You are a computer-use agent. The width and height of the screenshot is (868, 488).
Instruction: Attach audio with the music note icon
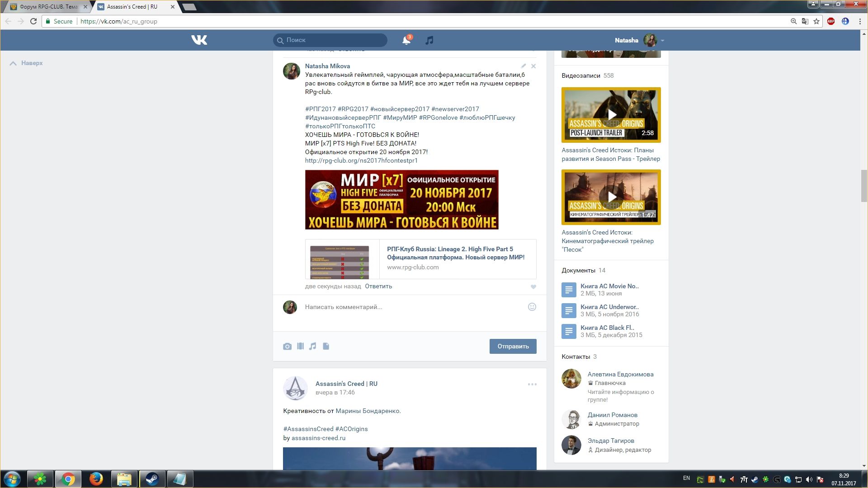point(313,346)
